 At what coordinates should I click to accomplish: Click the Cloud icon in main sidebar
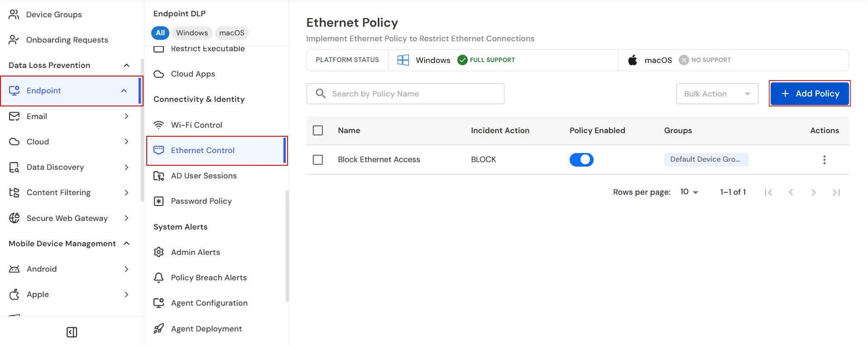click(14, 142)
